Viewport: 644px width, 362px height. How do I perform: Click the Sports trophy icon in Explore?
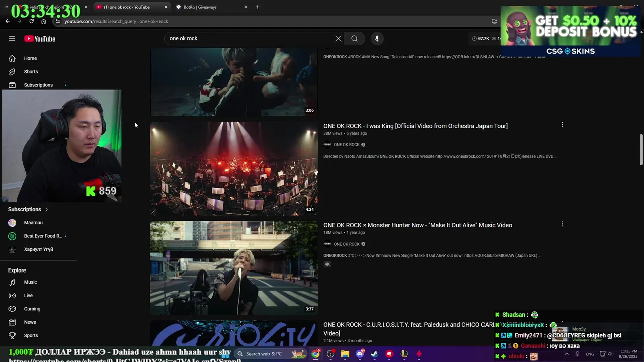12,335
